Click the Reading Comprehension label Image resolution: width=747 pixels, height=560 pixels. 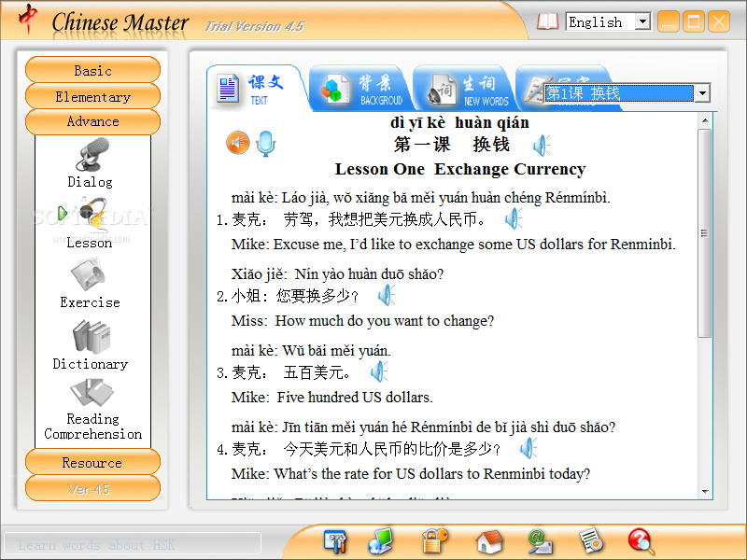click(x=92, y=427)
